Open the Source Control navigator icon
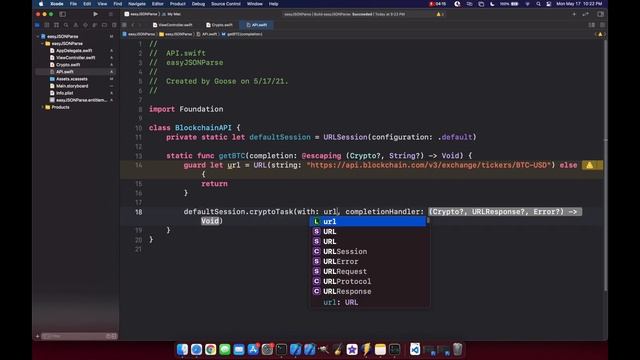640x360 pixels. 47,25
